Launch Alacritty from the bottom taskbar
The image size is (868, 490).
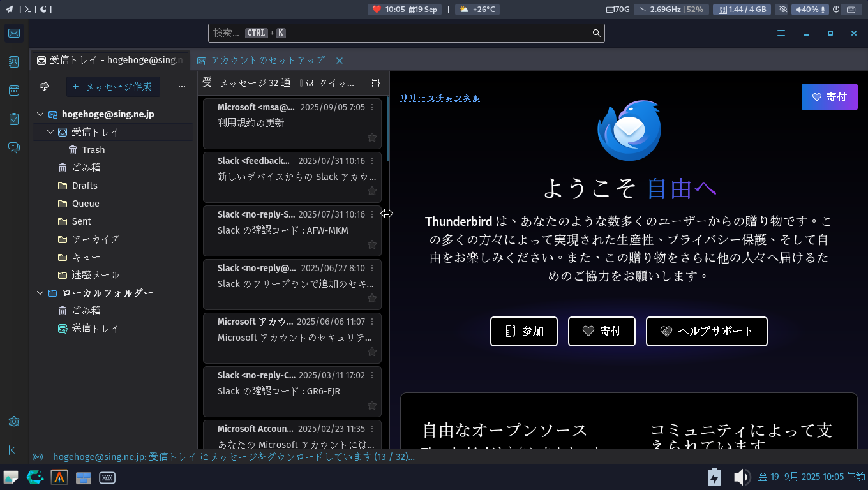coord(59,477)
